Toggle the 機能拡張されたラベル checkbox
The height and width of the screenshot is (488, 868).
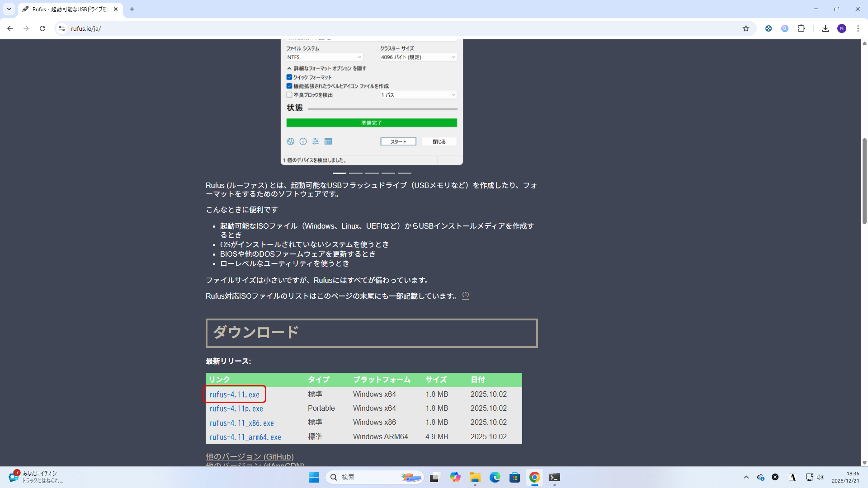289,86
